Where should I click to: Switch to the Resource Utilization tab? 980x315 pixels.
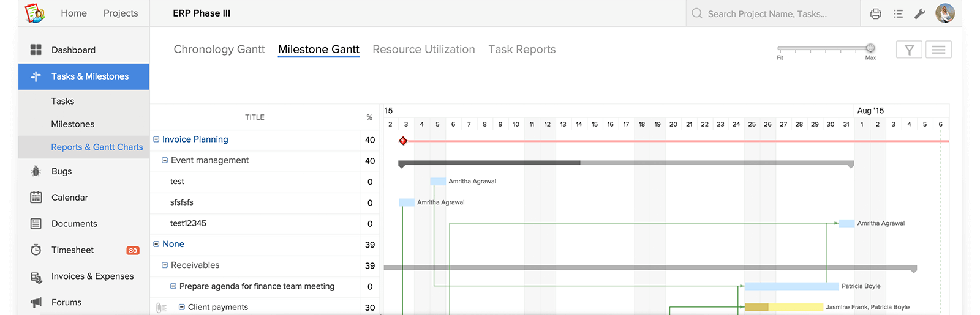(x=424, y=49)
